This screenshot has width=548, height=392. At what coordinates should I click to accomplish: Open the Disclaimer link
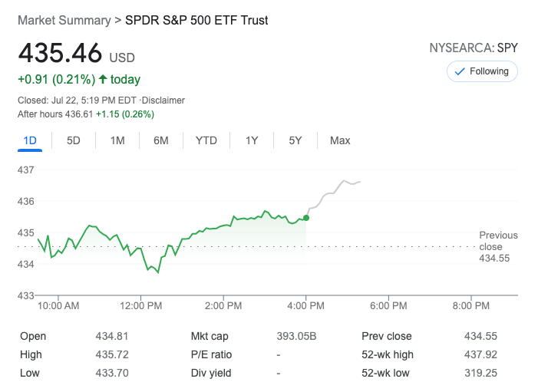[164, 100]
